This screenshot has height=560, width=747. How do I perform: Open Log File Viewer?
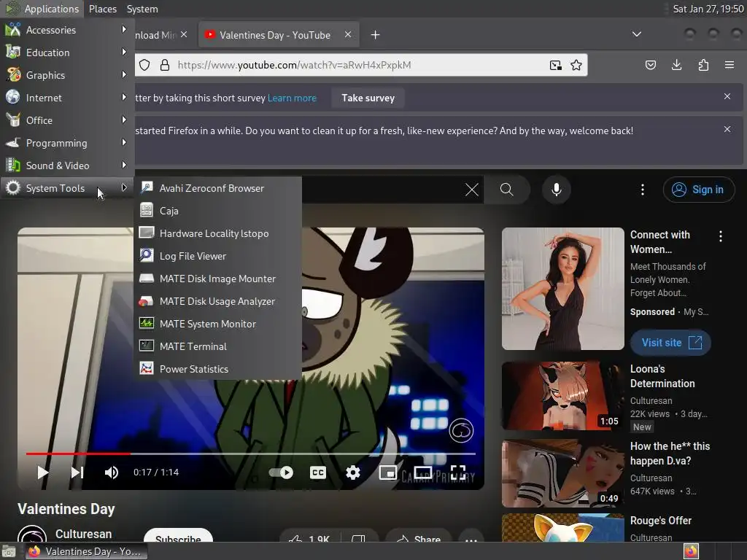pyautogui.click(x=217, y=256)
